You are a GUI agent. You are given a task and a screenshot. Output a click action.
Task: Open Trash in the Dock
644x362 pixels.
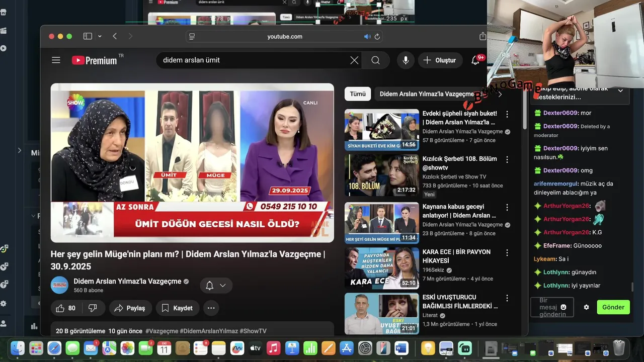tap(619, 348)
